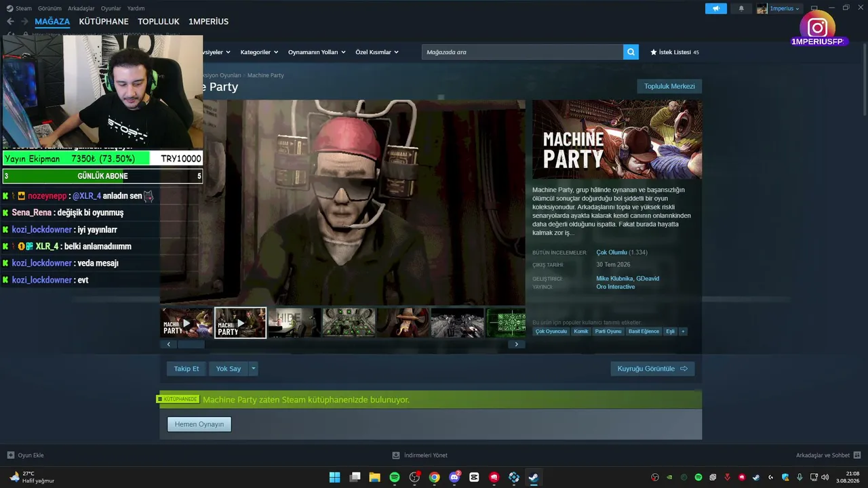The width and height of the screenshot is (868, 488).
Task: Open the İstek Listesi wishlist
Action: point(675,52)
